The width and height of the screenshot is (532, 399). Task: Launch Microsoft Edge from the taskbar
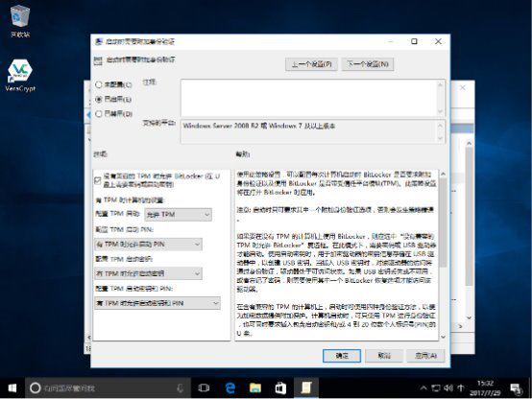click(230, 387)
